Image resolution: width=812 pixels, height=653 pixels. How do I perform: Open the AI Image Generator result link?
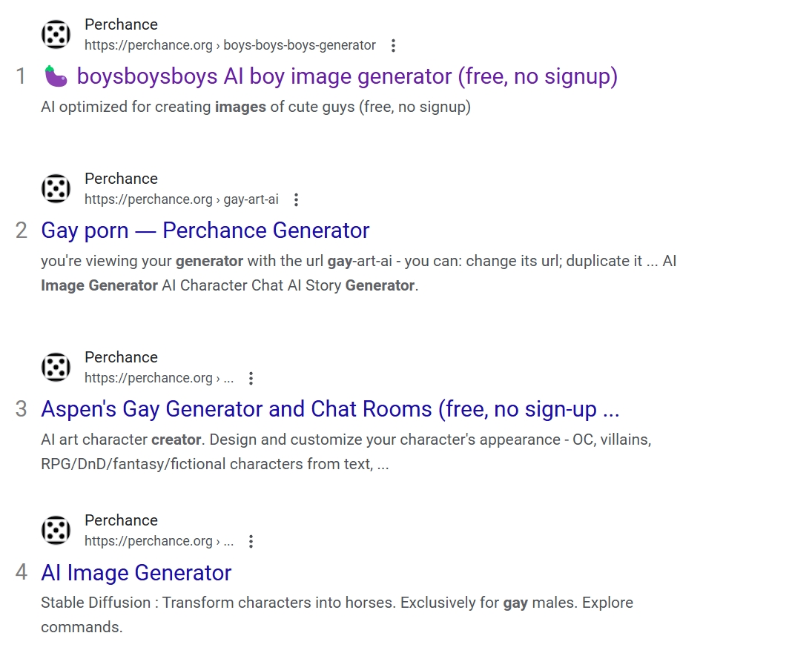coord(136,573)
